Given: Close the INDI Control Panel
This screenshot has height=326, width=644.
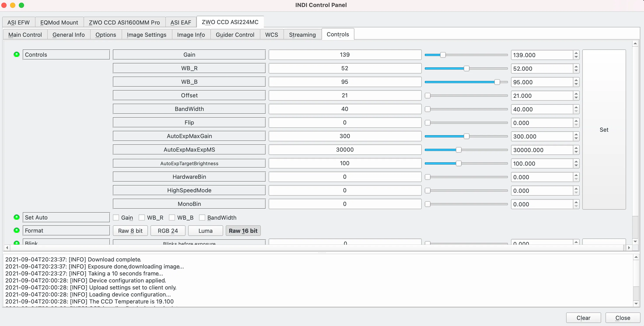Looking at the screenshot, I should 623,317.
